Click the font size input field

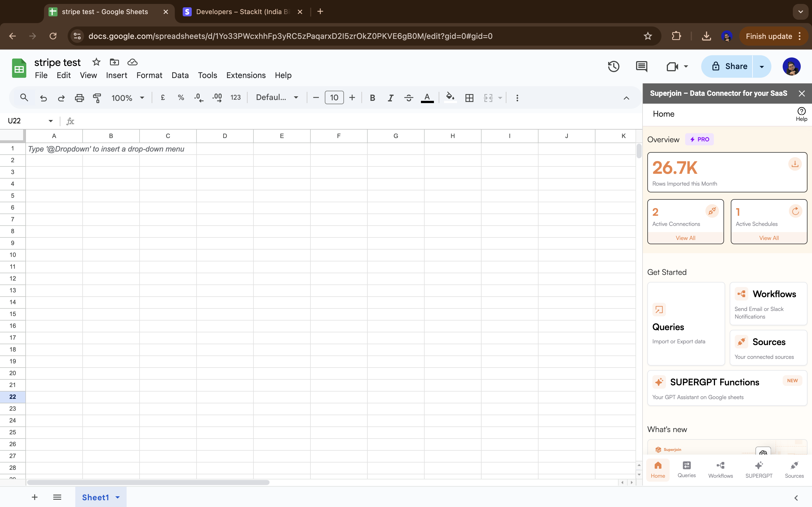coord(334,97)
